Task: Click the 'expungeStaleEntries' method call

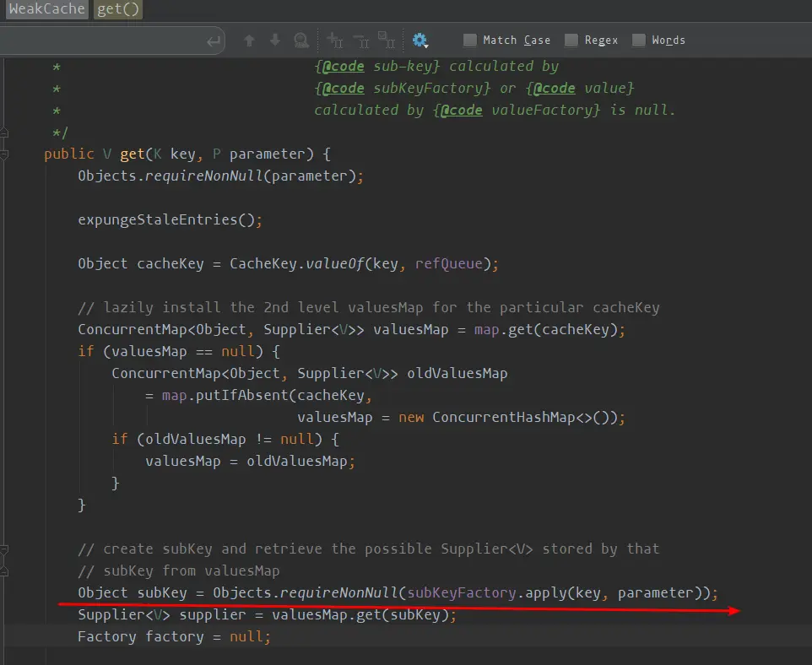Action: pyautogui.click(x=158, y=219)
